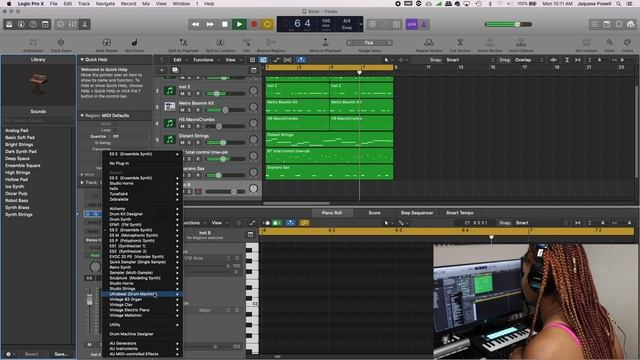The image size is (640, 360).
Task: Click the Save button in Library
Action: pos(61,354)
